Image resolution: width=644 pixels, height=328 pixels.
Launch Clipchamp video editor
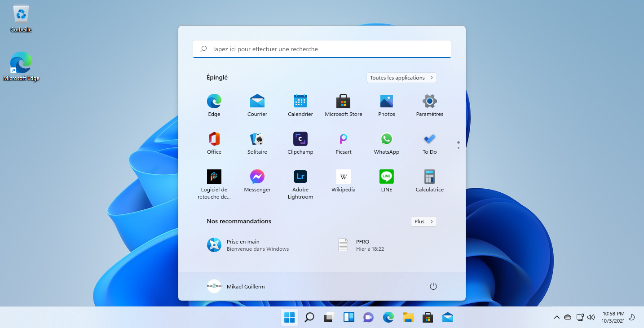300,143
